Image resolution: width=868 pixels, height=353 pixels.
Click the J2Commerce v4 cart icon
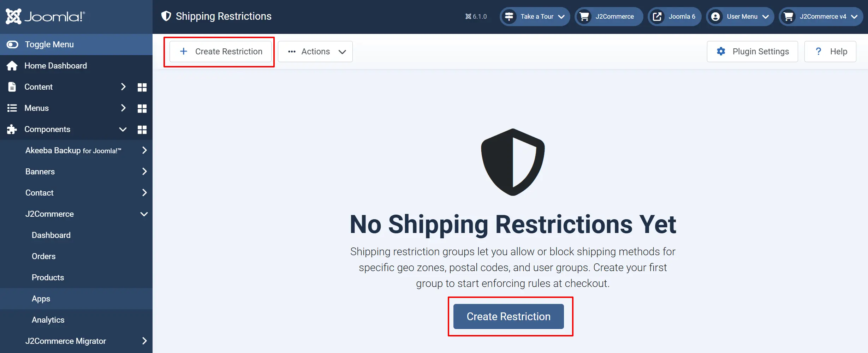788,17
